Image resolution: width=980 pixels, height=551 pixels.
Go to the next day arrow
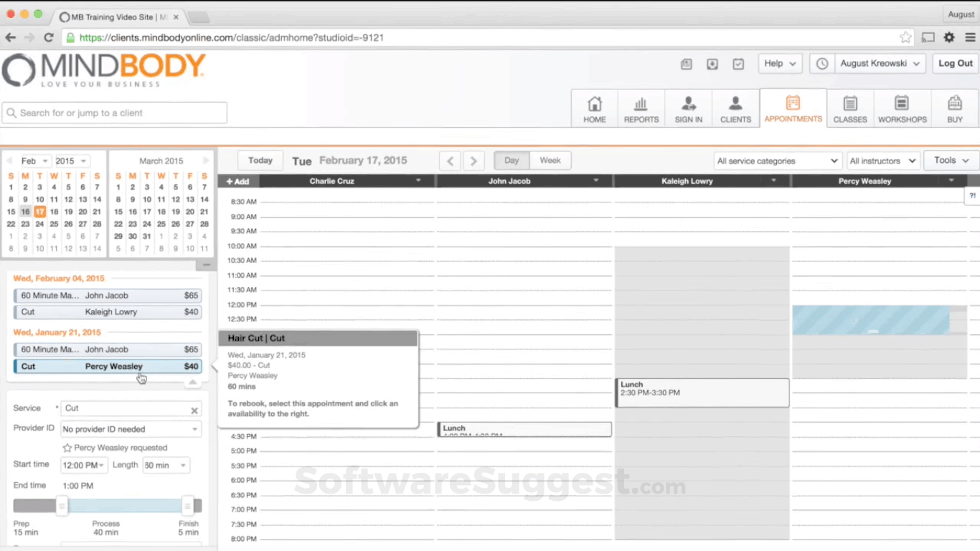[473, 161]
